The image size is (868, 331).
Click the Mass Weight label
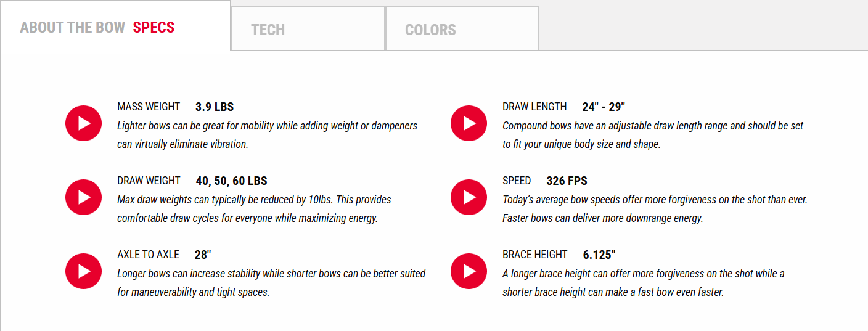(149, 107)
